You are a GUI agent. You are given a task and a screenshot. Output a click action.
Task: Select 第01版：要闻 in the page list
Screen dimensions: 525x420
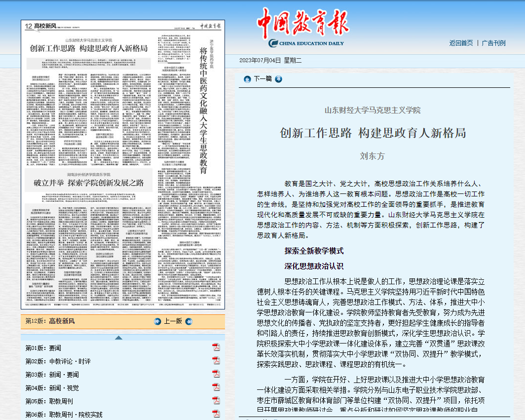[x=43, y=348]
